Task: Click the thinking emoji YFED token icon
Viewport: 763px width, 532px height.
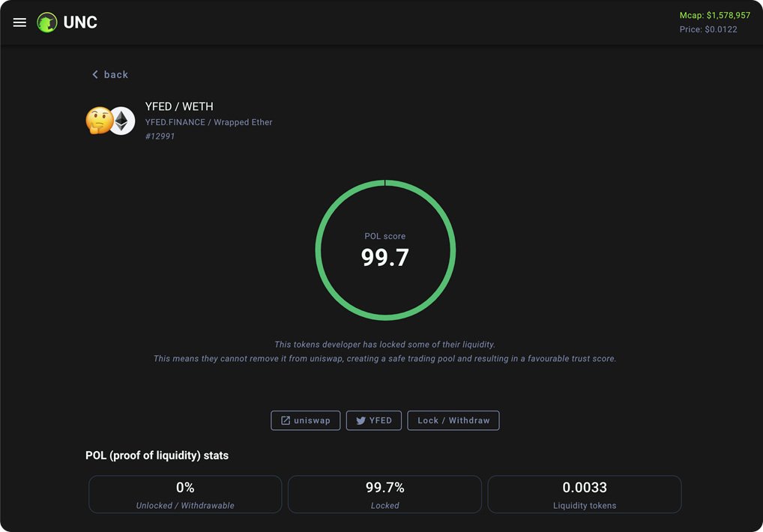Action: click(x=99, y=121)
